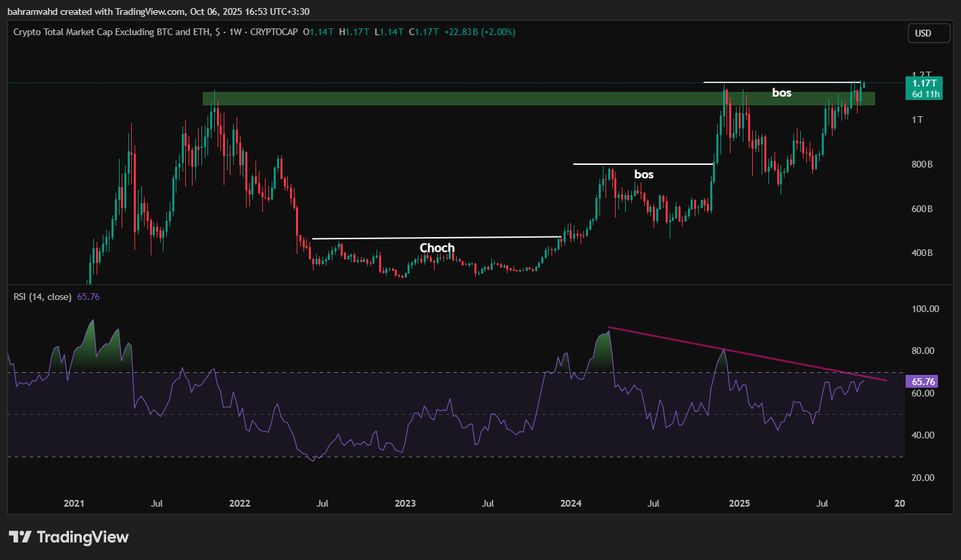Viewport: 961px width, 560px height.
Task: Open the USD currency selector
Action: coord(922,33)
